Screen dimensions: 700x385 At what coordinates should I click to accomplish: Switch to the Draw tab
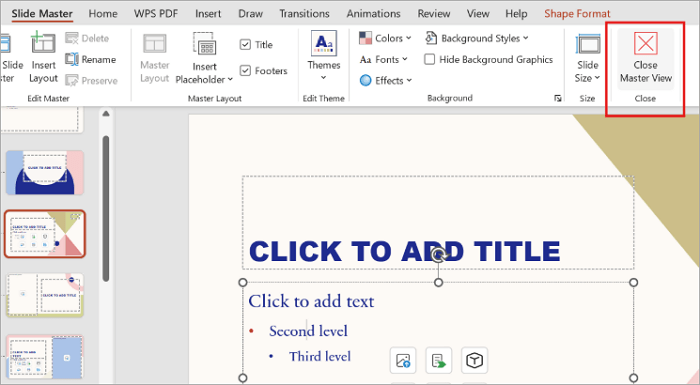click(x=250, y=14)
